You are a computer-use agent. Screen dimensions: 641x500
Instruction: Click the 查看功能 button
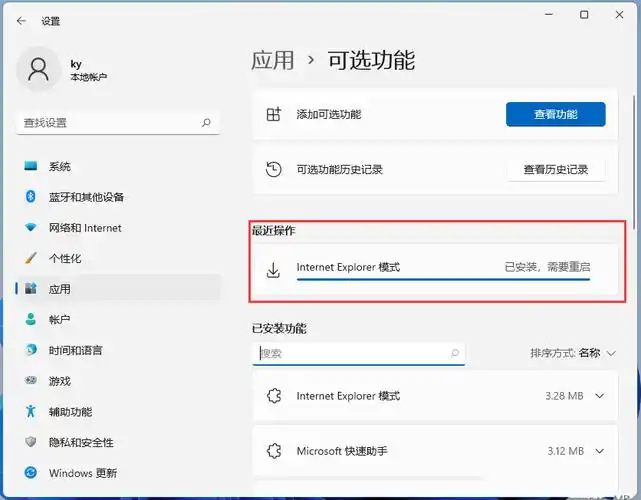(555, 114)
